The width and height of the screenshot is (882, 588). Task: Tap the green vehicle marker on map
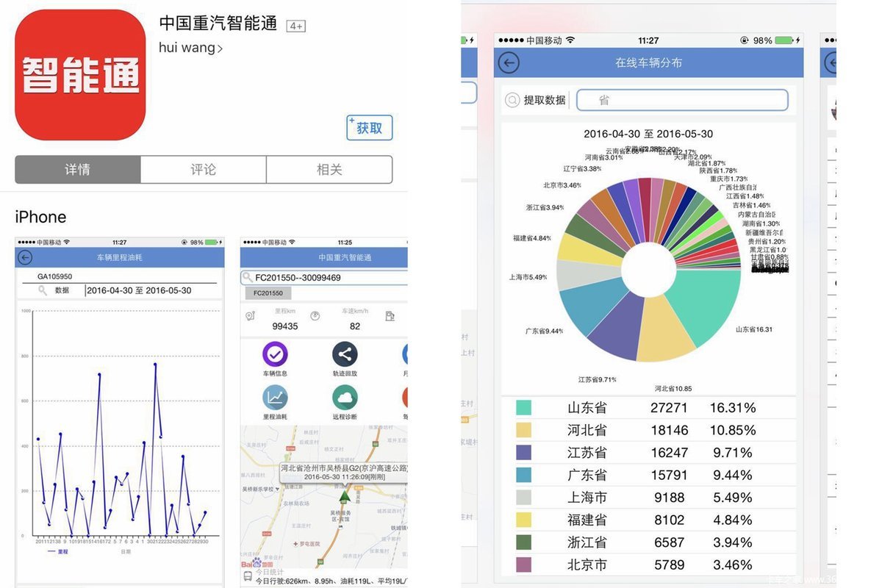coord(345,497)
